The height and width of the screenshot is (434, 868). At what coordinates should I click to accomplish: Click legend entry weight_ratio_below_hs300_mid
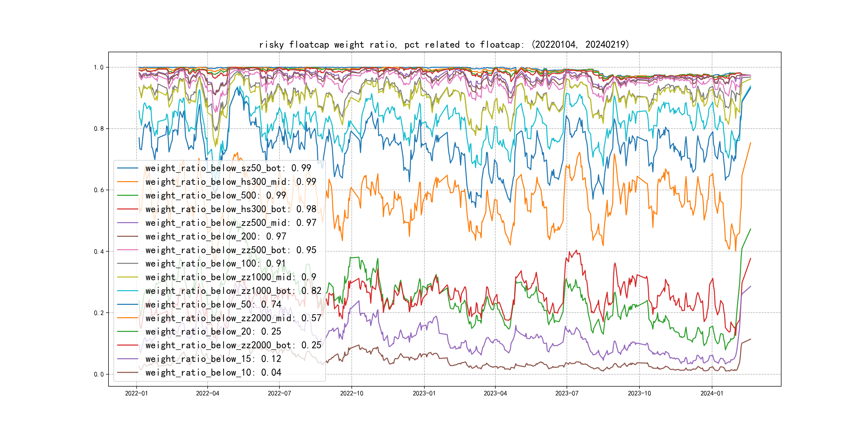230,182
